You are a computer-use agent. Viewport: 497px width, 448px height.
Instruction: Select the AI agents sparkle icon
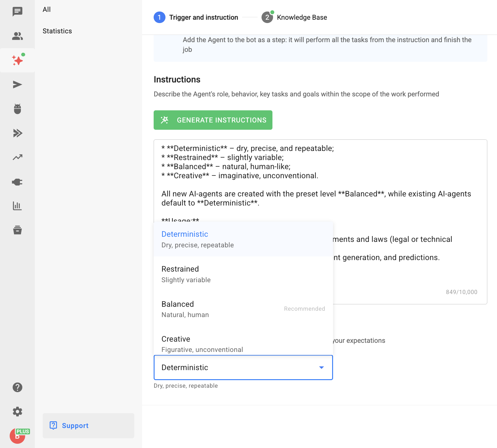tap(17, 60)
